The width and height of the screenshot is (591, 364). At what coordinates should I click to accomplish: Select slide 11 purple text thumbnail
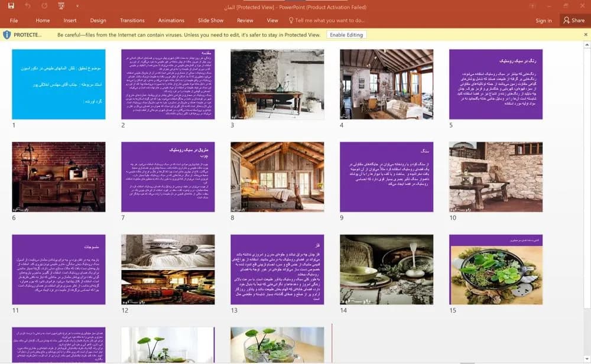[59, 269]
